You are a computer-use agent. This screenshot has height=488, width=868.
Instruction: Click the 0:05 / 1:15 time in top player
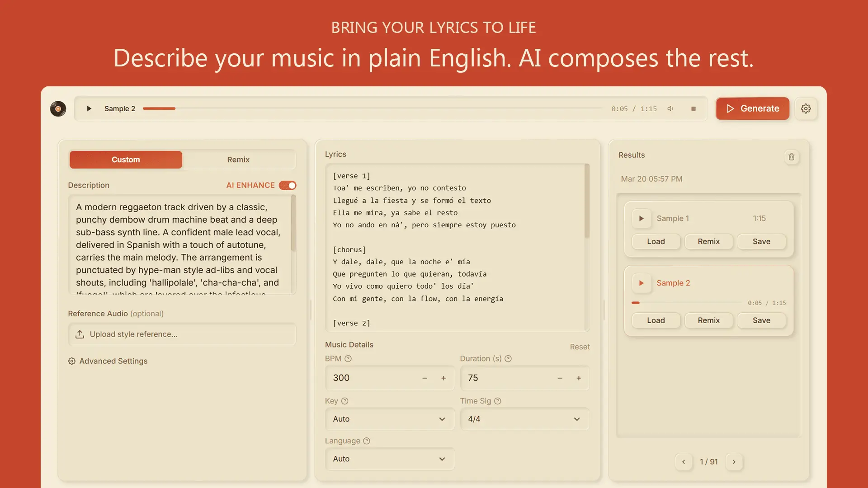pyautogui.click(x=634, y=109)
